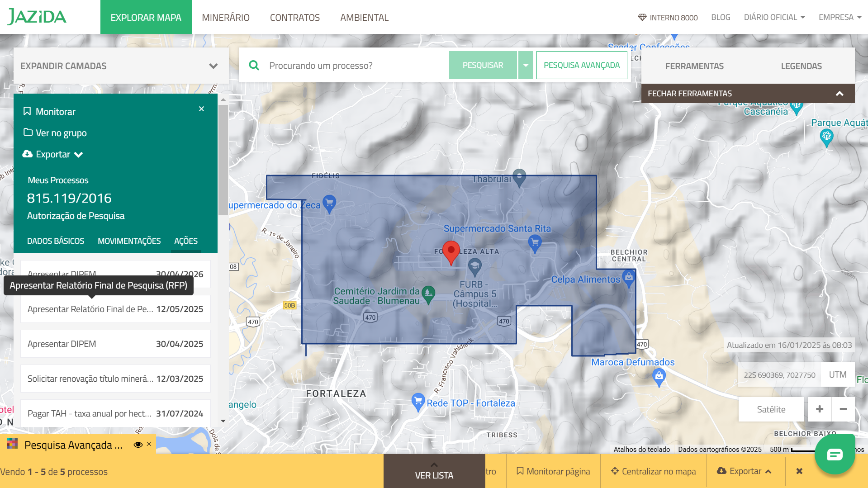Select the Apresentar Relatório Final 12/05/2025 row

point(115,309)
